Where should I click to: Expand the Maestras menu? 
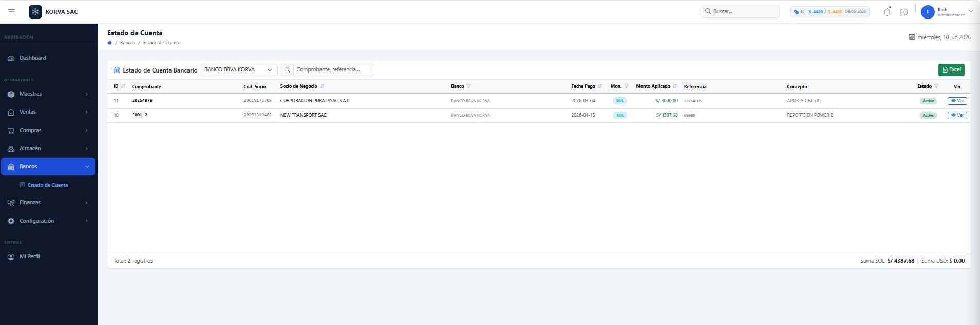point(49,94)
